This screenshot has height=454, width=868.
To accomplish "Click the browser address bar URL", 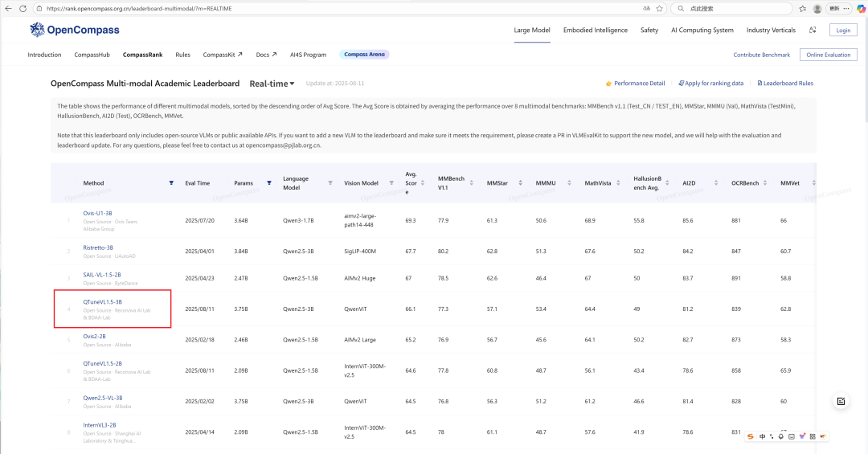I will click(139, 8).
